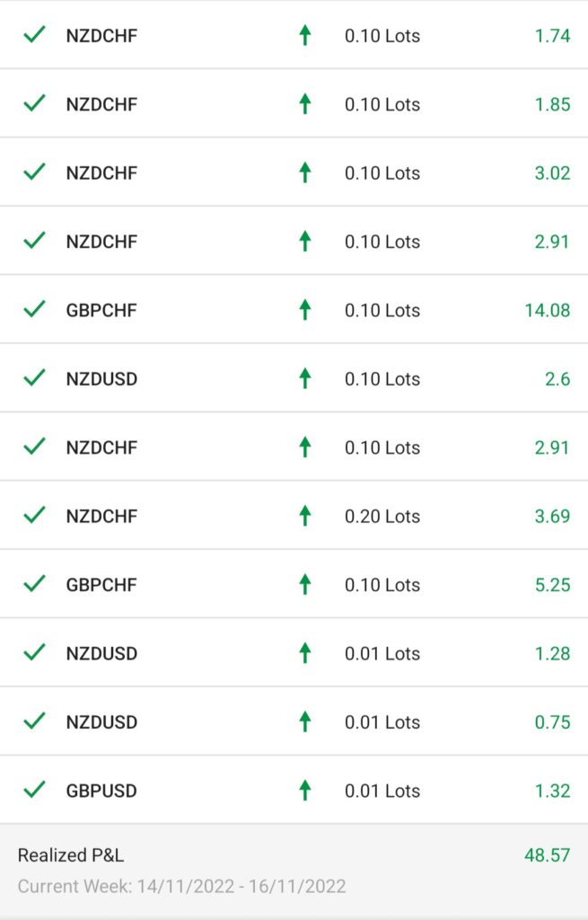Open the NZDCHF 0.20 Lots trade

[x=294, y=515]
